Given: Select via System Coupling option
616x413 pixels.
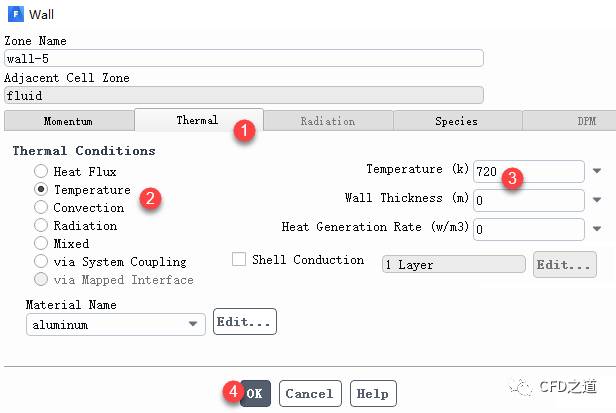Looking at the screenshot, I should coord(41,261).
